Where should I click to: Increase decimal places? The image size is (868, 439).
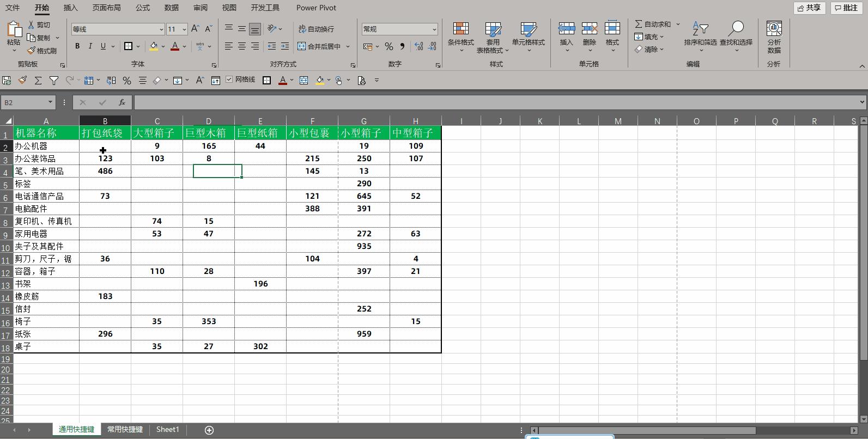418,46
